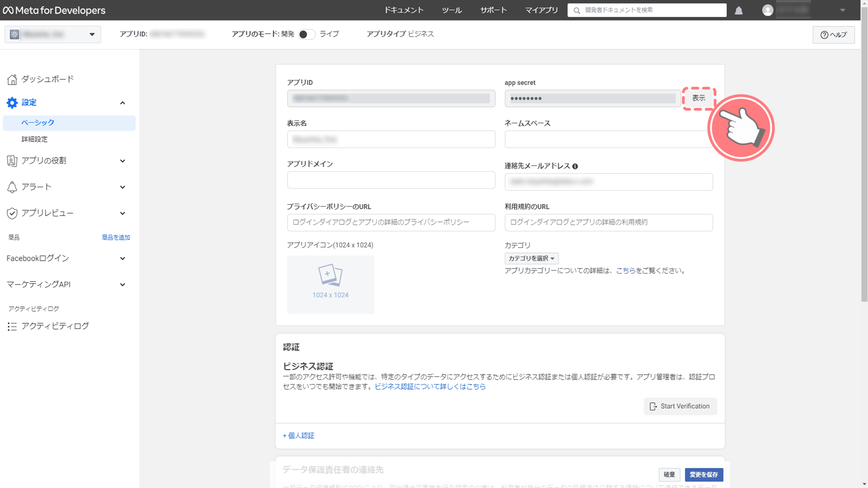
Task: Open the app selector dropdown
Action: (x=53, y=34)
